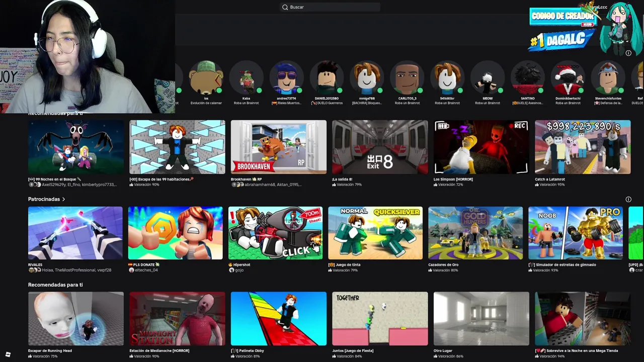Open Brookhaven RP game thumbnail
Viewport: 644px width, 362px height.
pyautogui.click(x=279, y=147)
